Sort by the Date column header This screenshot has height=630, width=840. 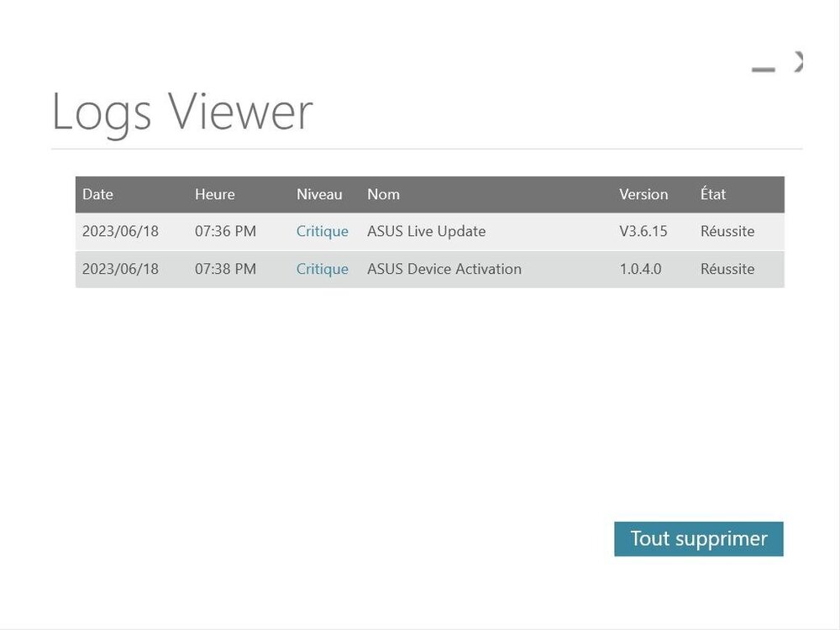97,194
